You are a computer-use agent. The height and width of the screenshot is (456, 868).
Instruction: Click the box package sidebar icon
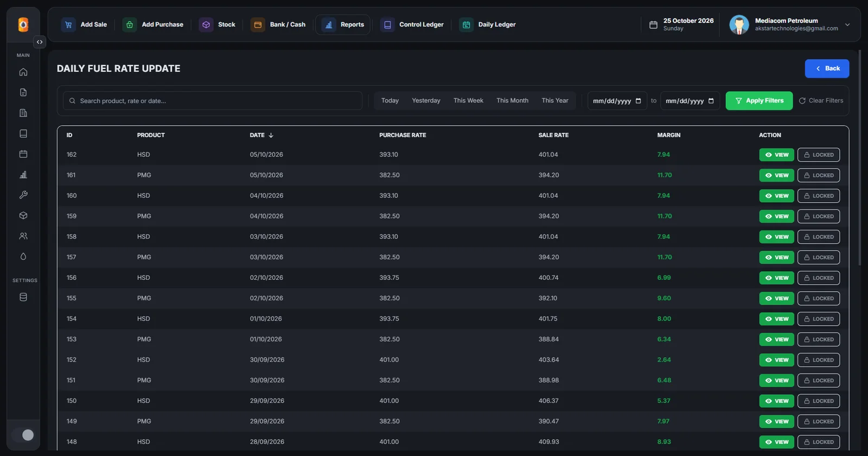coord(23,216)
